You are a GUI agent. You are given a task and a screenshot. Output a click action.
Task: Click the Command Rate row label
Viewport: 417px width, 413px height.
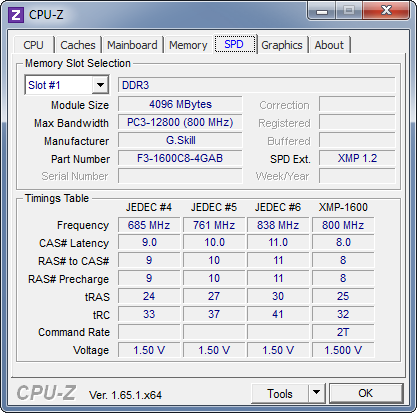click(x=74, y=332)
